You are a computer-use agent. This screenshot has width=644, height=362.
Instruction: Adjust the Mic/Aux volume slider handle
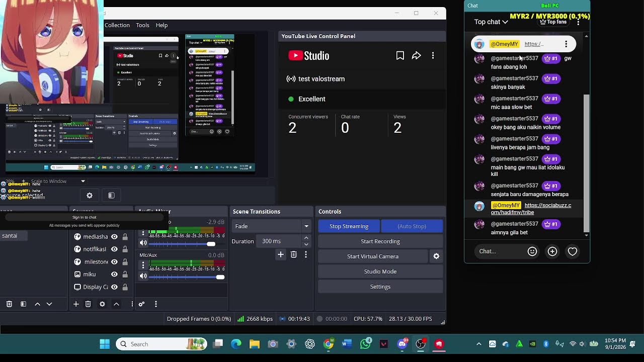point(220,277)
